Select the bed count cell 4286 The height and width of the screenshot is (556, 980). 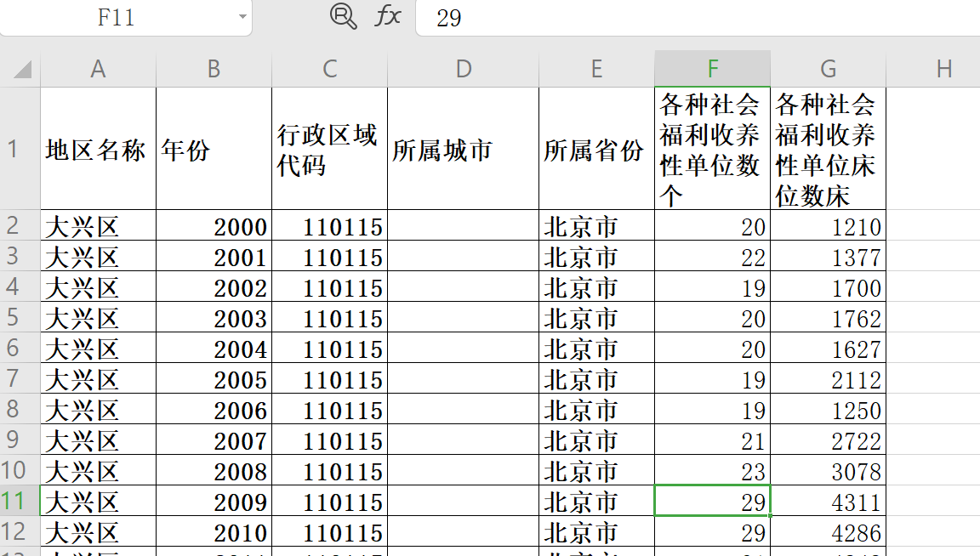828,531
